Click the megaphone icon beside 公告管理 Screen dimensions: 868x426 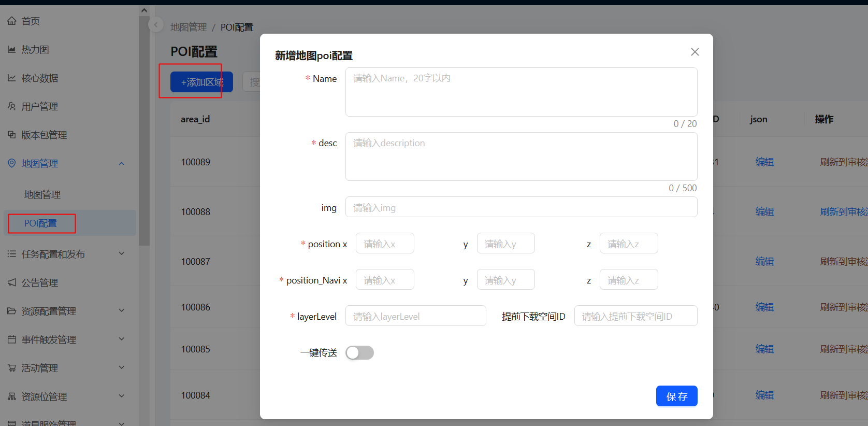click(x=12, y=283)
